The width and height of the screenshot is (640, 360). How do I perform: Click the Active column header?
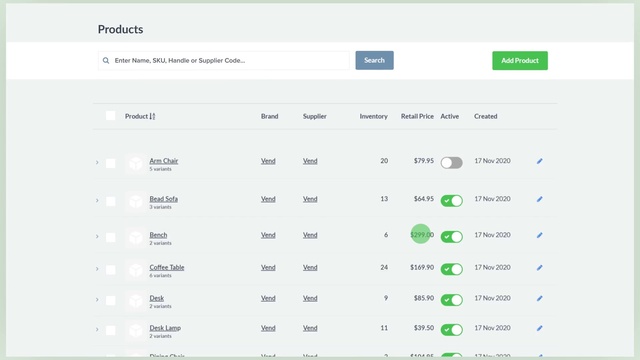pyautogui.click(x=449, y=116)
